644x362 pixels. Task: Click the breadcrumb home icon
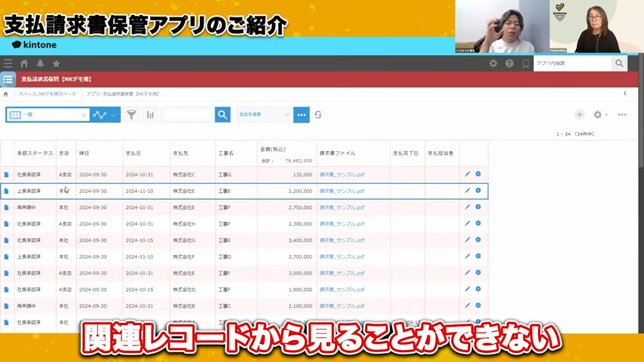pyautogui.click(x=6, y=94)
